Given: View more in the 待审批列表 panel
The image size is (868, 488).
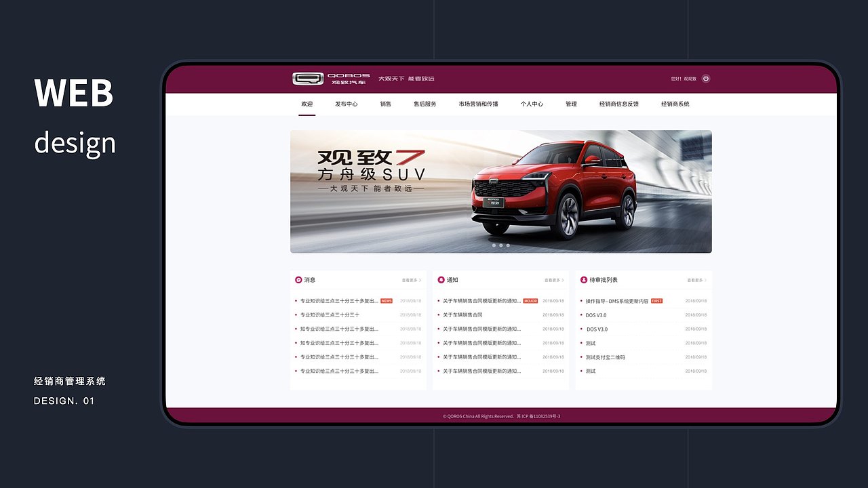Looking at the screenshot, I should click(x=696, y=280).
